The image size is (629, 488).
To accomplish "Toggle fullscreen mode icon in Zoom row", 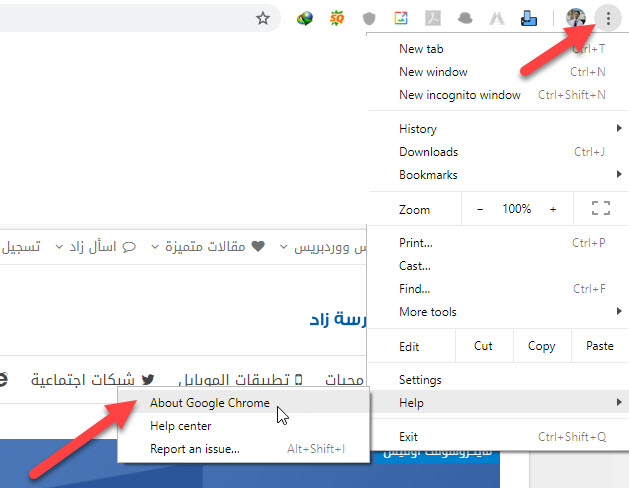I will tap(601, 209).
